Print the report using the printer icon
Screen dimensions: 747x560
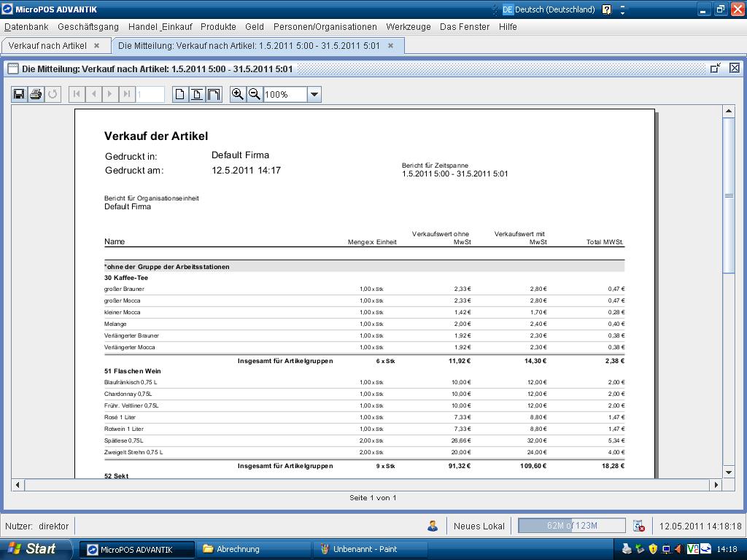[x=36, y=94]
